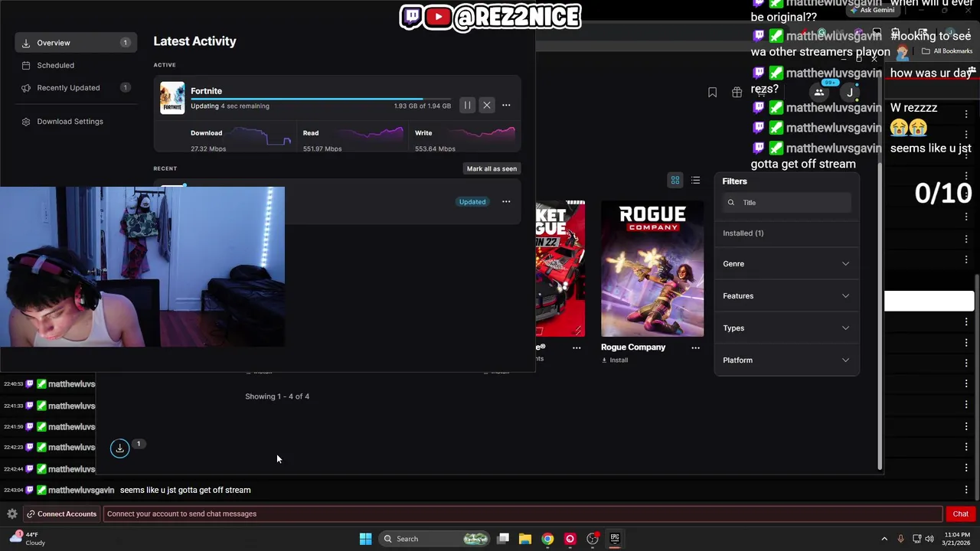Click the chat message input field
The height and width of the screenshot is (551, 980).
point(523,514)
